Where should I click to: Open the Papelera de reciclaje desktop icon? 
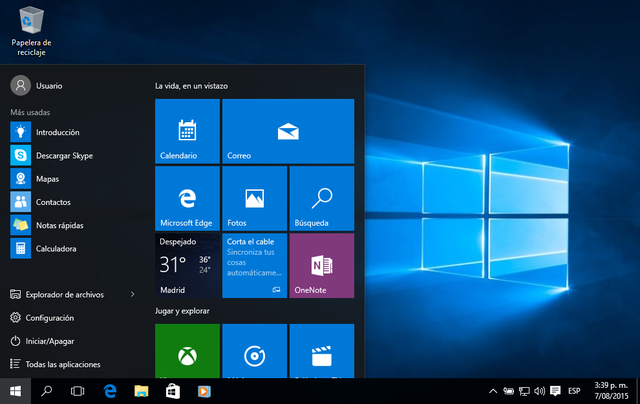[31, 31]
